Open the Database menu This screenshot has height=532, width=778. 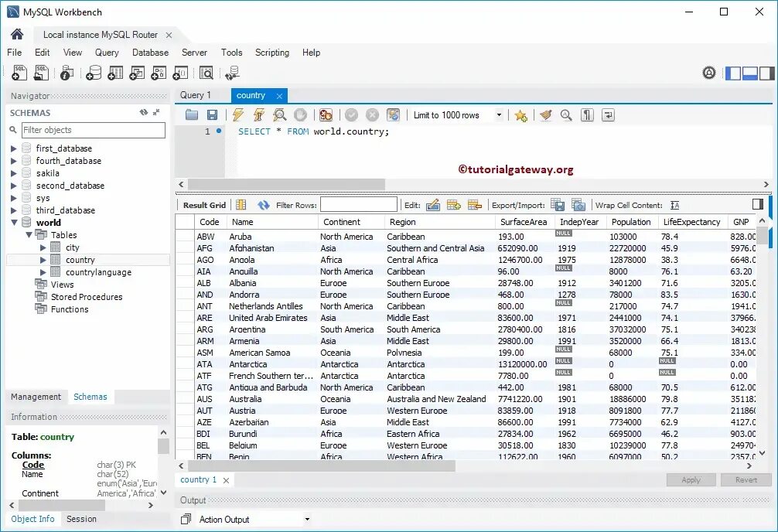click(x=150, y=52)
